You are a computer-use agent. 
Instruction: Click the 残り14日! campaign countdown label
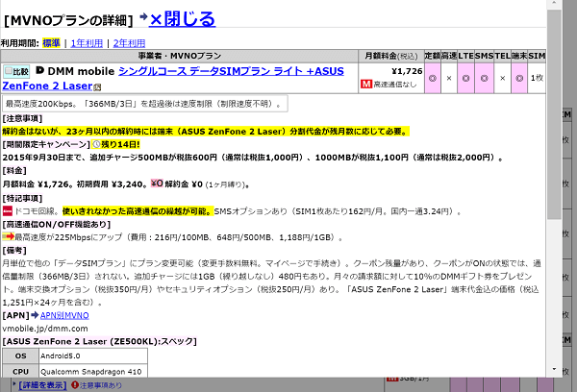(x=120, y=144)
